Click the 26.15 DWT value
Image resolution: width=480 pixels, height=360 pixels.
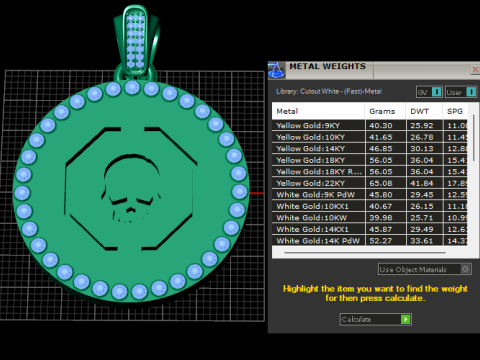422,206
